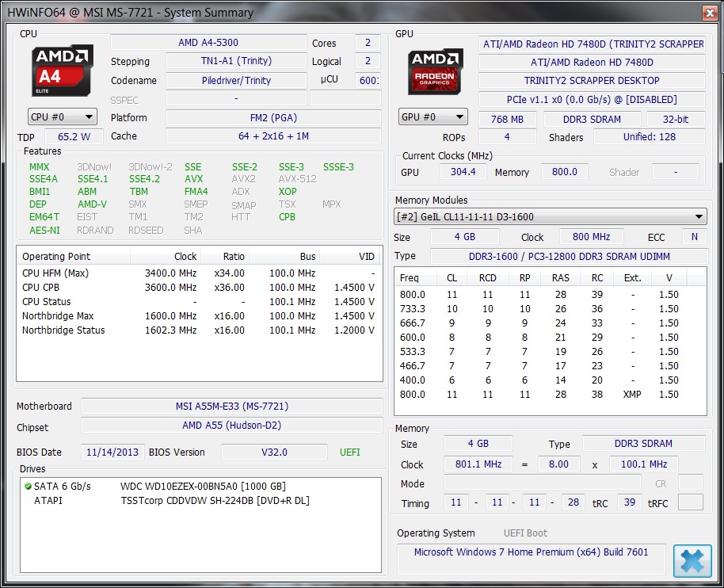Viewport: 724px width, 588px height.
Task: Click the DDR3-1600 / PC3-12800 type field
Action: (570, 256)
